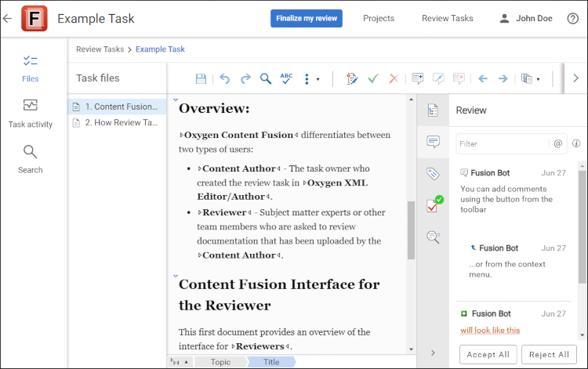Collapse the Overview section triangle
Viewport: 588px width, 369px height.
pos(175,100)
